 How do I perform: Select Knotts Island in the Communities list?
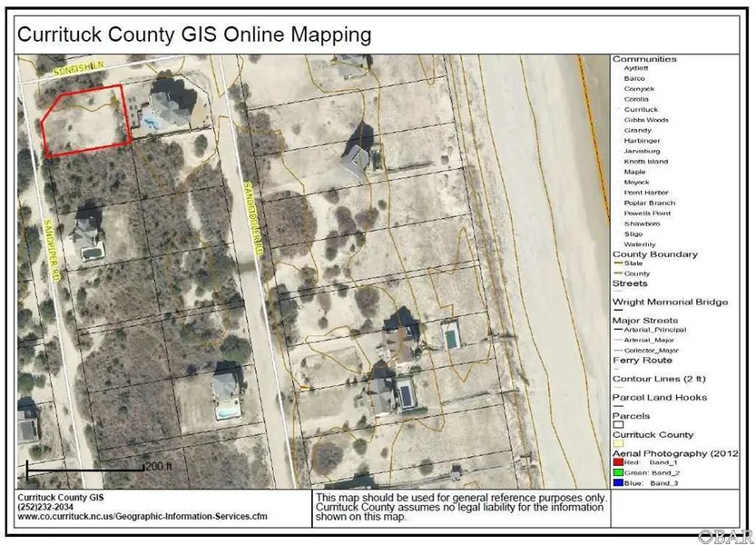(645, 161)
